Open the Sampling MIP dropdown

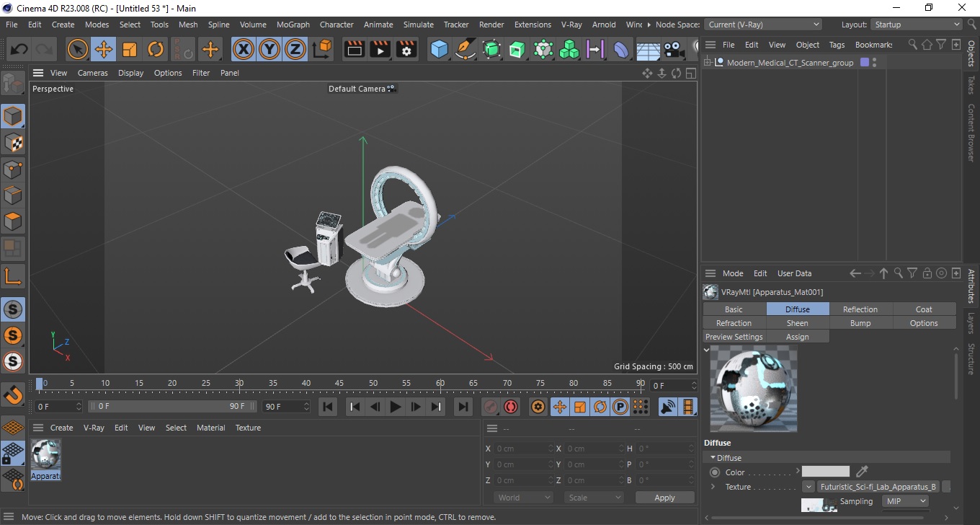tap(905, 501)
